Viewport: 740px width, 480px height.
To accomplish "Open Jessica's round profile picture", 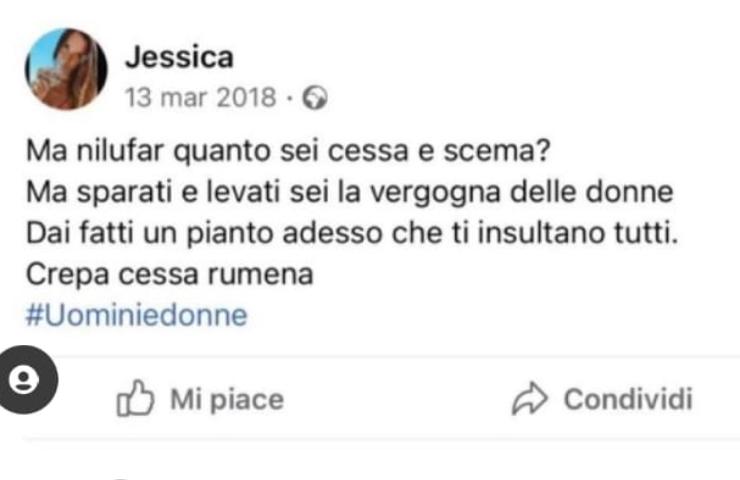I will (66, 69).
